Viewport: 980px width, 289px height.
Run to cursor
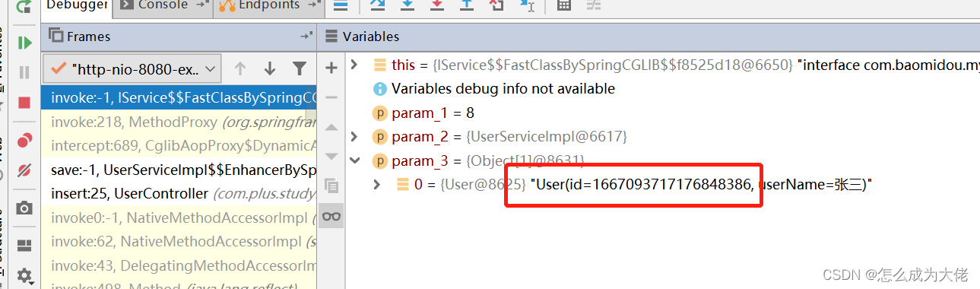click(527, 5)
